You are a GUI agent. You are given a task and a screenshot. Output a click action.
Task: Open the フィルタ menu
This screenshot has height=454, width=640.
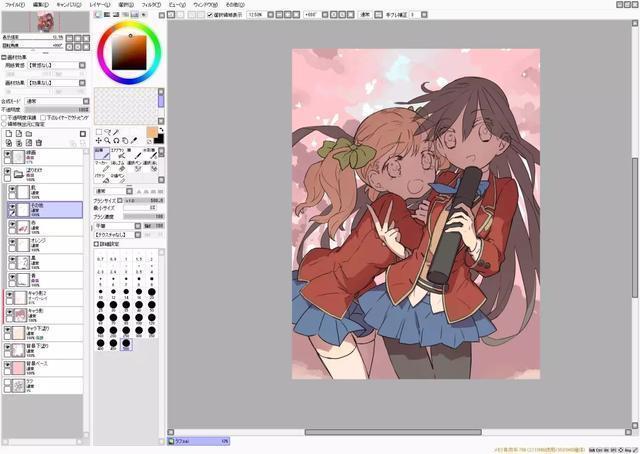151,5
